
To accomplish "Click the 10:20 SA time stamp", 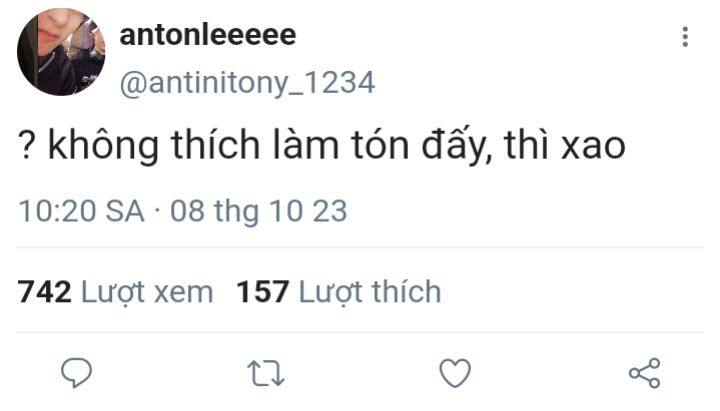I will (81, 211).
